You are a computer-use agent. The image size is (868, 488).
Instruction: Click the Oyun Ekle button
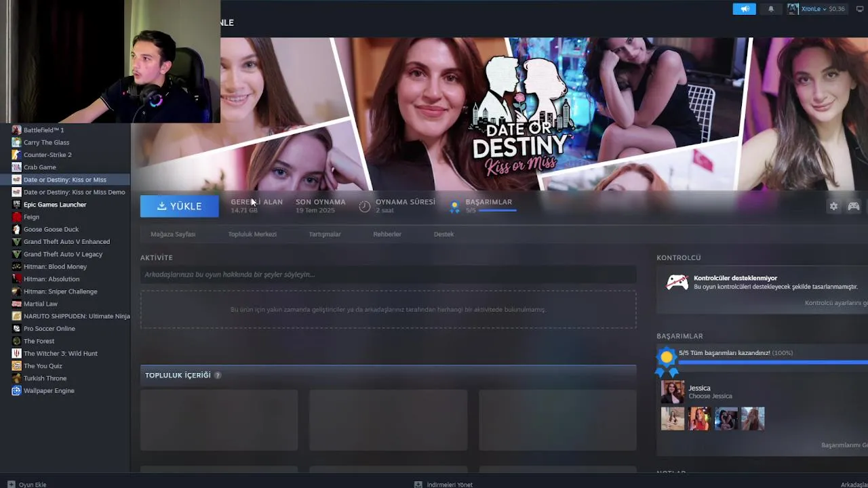pyautogui.click(x=26, y=485)
